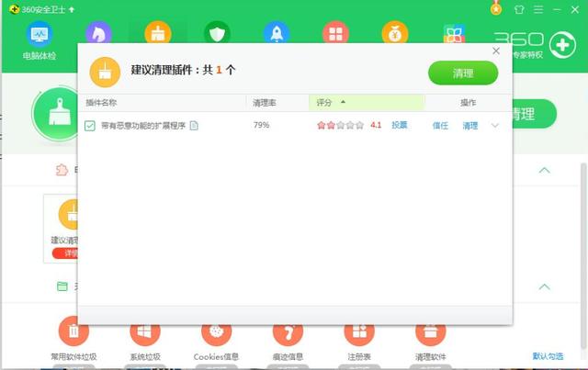The width and height of the screenshot is (588, 370).
Task: Expand the plugin row's dropdown chevron
Action: click(x=495, y=126)
